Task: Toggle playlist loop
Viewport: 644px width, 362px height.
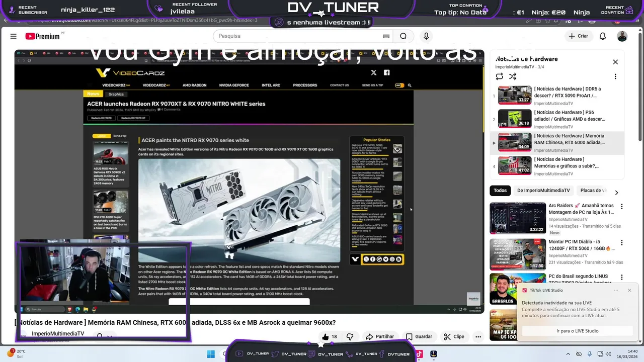Action: click(499, 76)
